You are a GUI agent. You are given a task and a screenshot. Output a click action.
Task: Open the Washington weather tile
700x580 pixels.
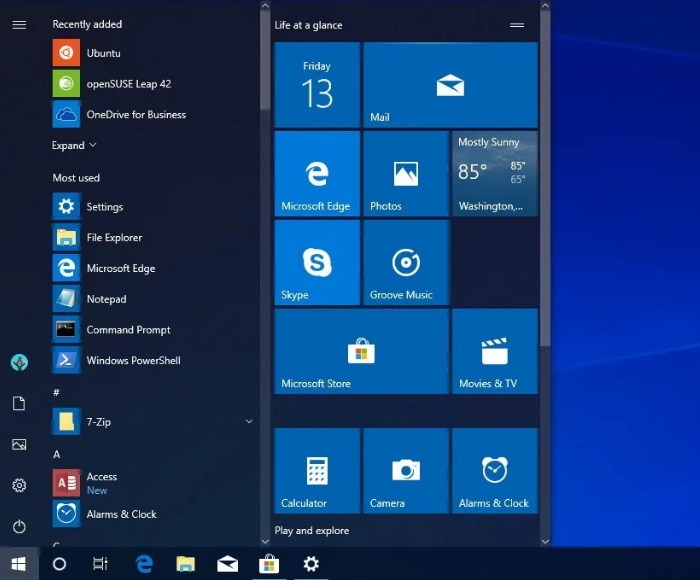tap(495, 174)
